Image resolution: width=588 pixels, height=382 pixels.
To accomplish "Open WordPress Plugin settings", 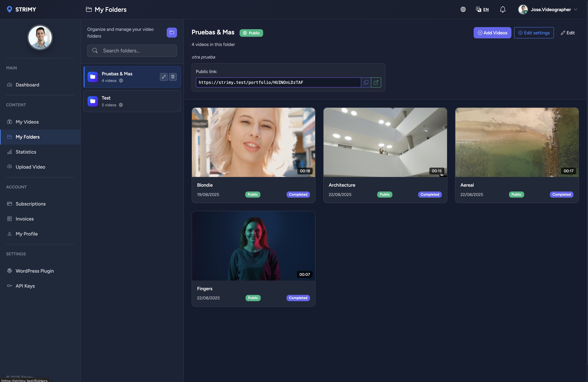I will point(35,271).
